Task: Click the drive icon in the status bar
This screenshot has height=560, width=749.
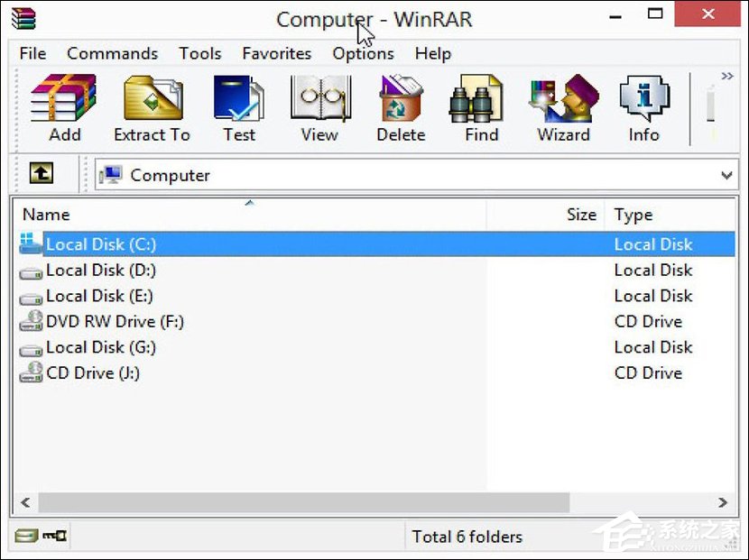Action: coord(26,536)
